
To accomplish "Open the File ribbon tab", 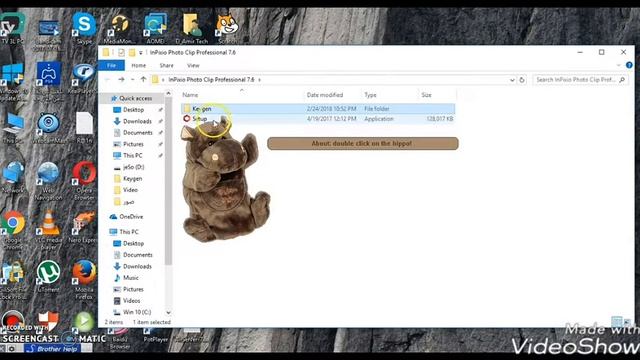I will 111,65.
